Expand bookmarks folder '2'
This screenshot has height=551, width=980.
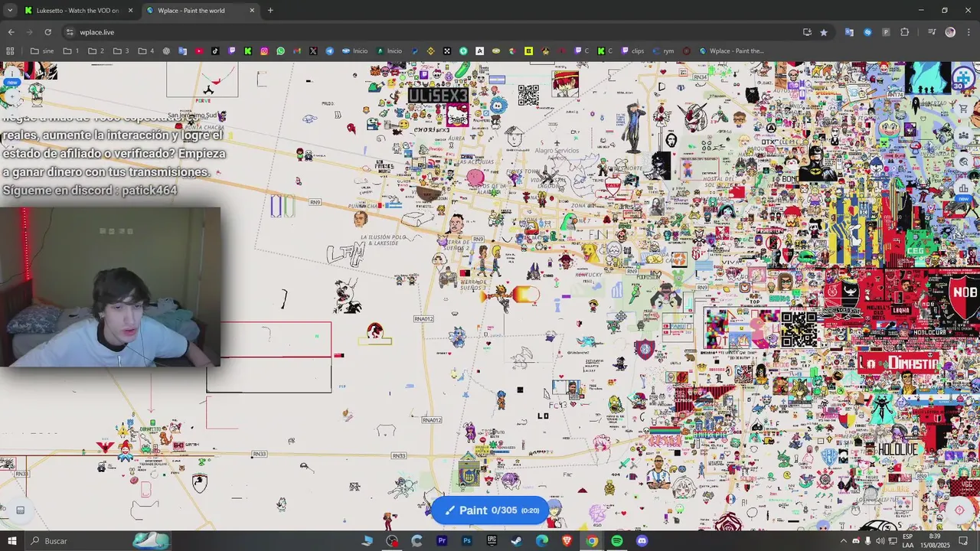tap(96, 51)
